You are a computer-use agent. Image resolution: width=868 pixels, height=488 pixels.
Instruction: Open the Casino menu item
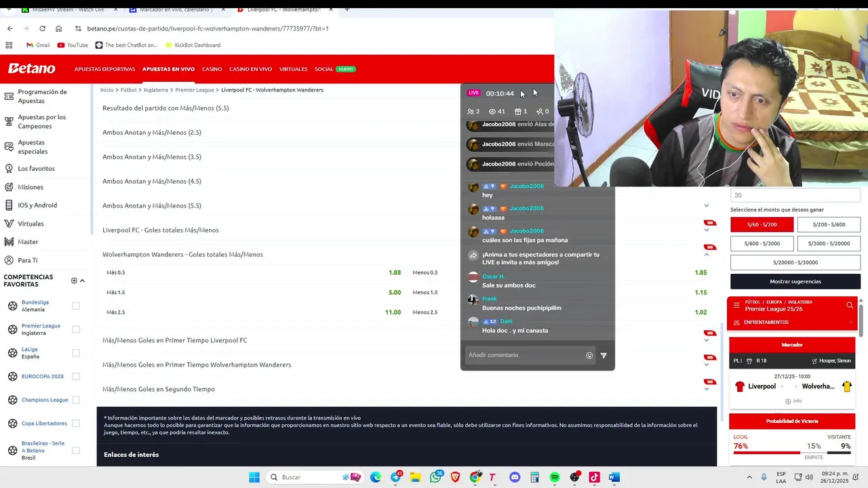[212, 69]
